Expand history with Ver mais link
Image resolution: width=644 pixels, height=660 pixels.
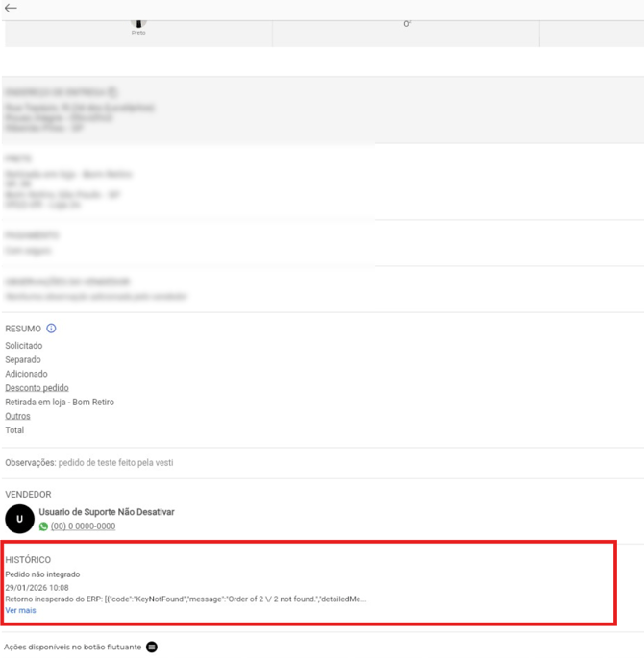click(20, 611)
